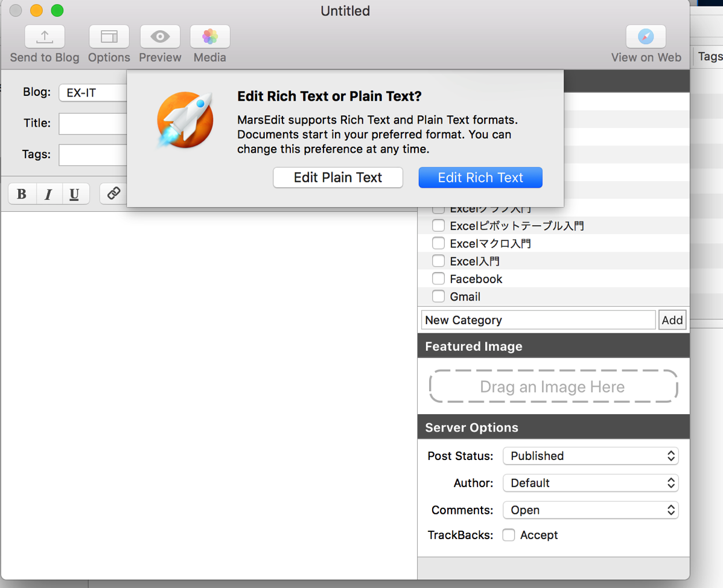Check the Excel入門 category checkbox

pyautogui.click(x=439, y=261)
